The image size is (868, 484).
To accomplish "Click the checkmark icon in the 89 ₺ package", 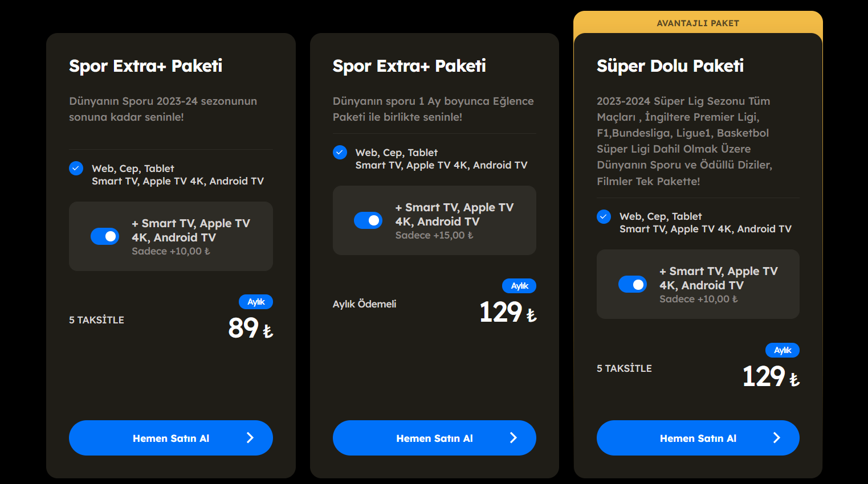I will pos(76,168).
